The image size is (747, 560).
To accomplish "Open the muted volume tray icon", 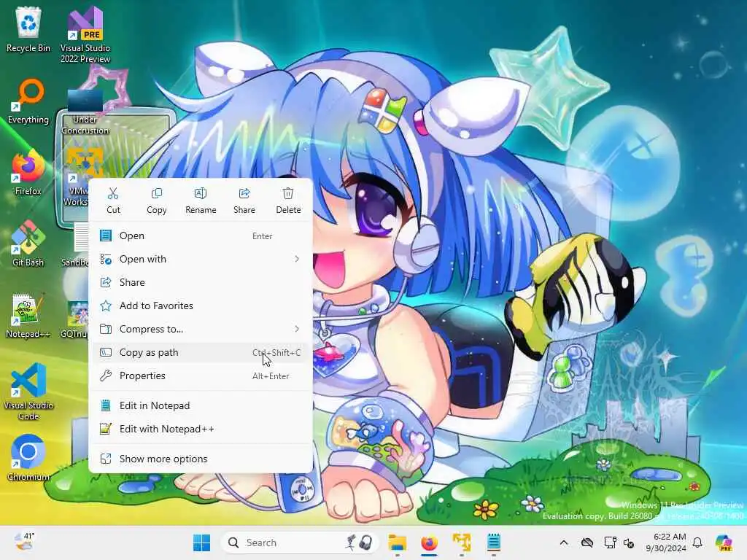I will tap(629, 542).
